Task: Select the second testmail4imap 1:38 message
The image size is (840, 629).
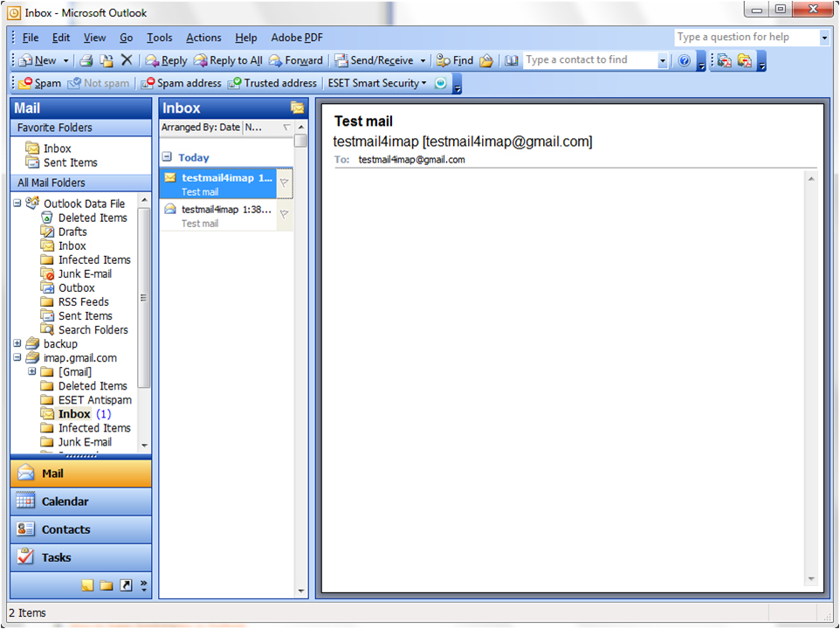Action: (225, 216)
